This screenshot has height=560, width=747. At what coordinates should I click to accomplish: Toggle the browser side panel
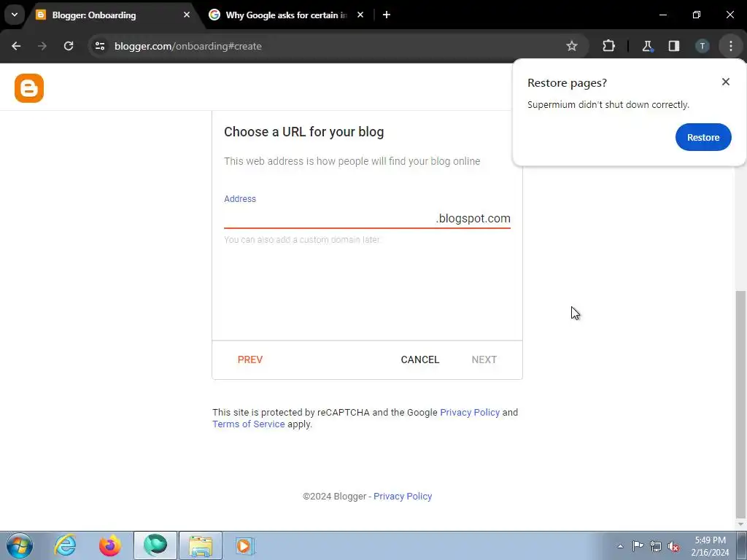[673, 46]
